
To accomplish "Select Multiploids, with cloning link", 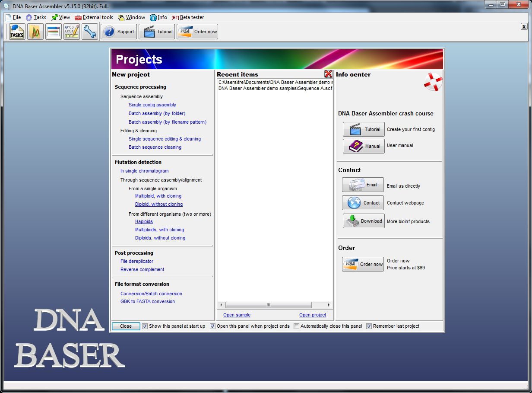I will [159, 230].
